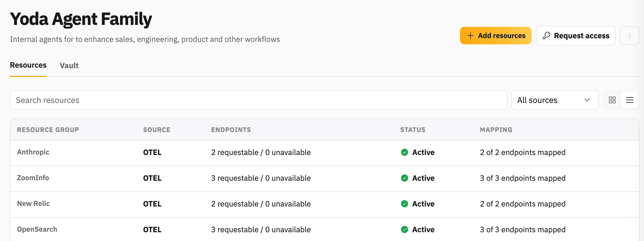
Task: Open the OpenSearch resource group
Action: 37,229
